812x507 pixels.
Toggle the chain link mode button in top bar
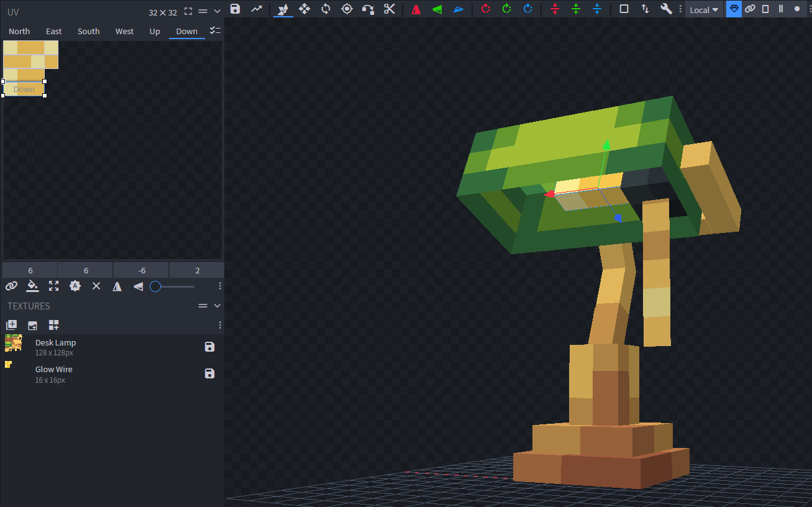point(750,9)
